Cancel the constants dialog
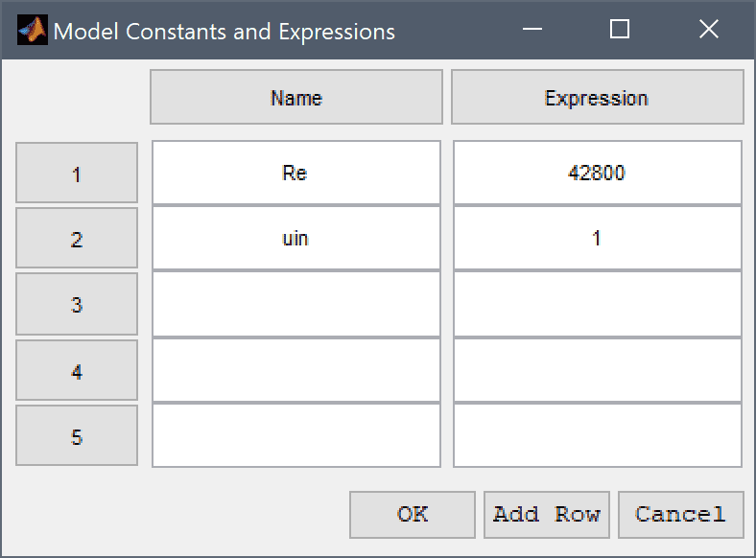 681,515
